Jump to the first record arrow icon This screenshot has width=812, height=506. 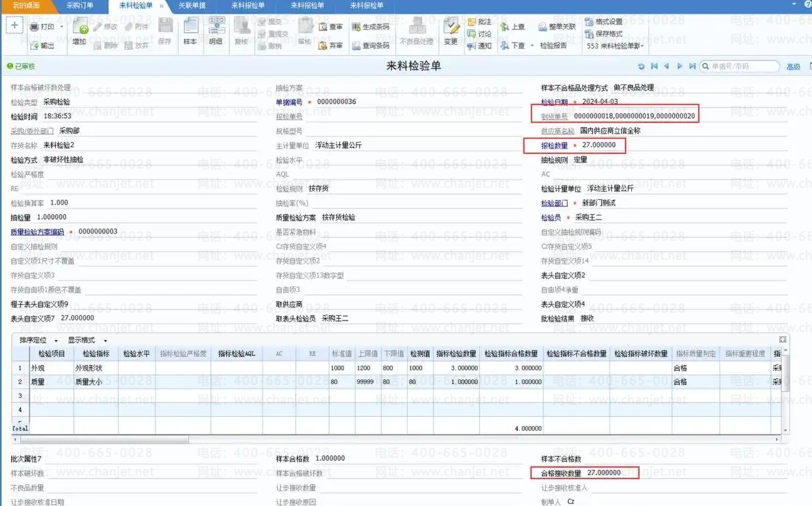654,66
